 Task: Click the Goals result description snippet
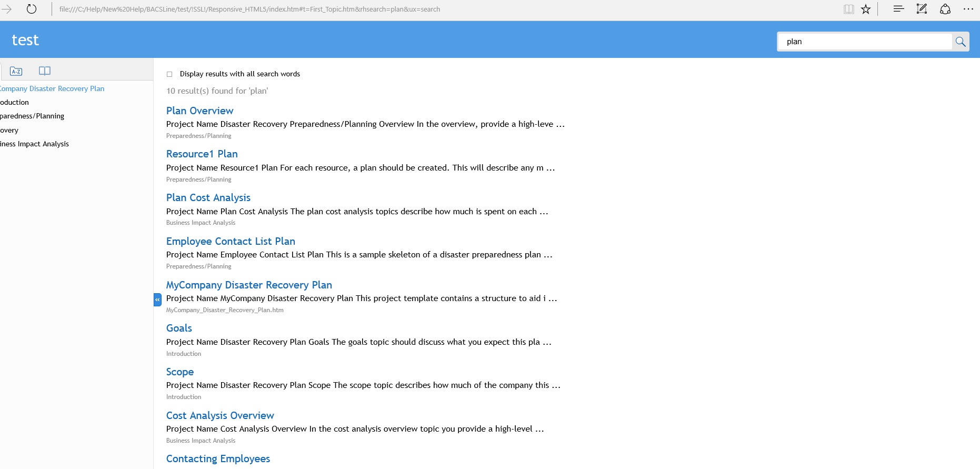coord(359,342)
